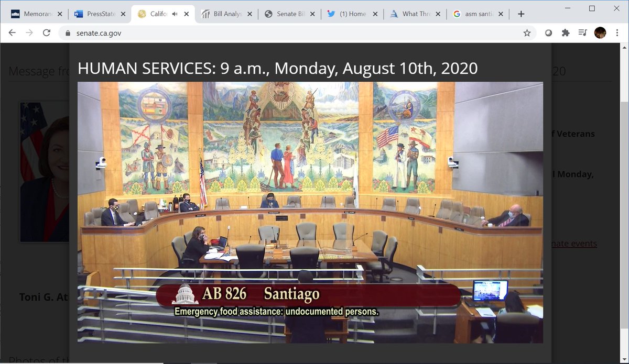Close the PressStatement tab
The width and height of the screenshot is (629, 364).
coord(122,14)
